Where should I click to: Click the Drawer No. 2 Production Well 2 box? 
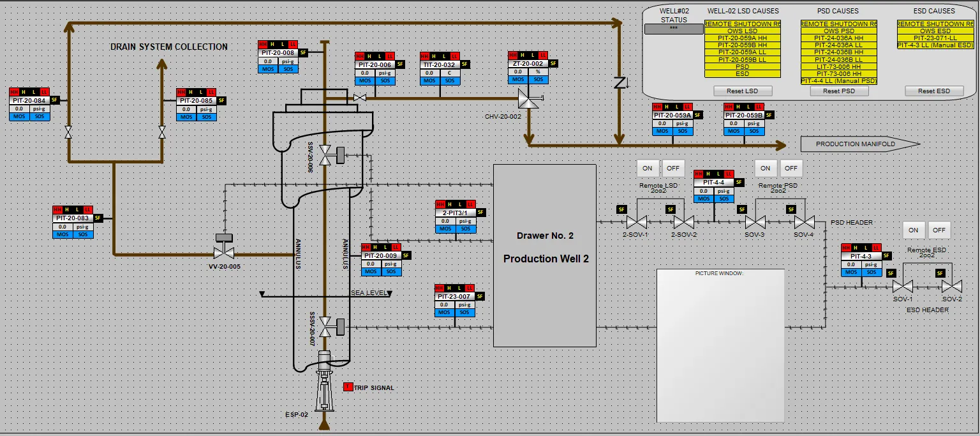point(545,255)
